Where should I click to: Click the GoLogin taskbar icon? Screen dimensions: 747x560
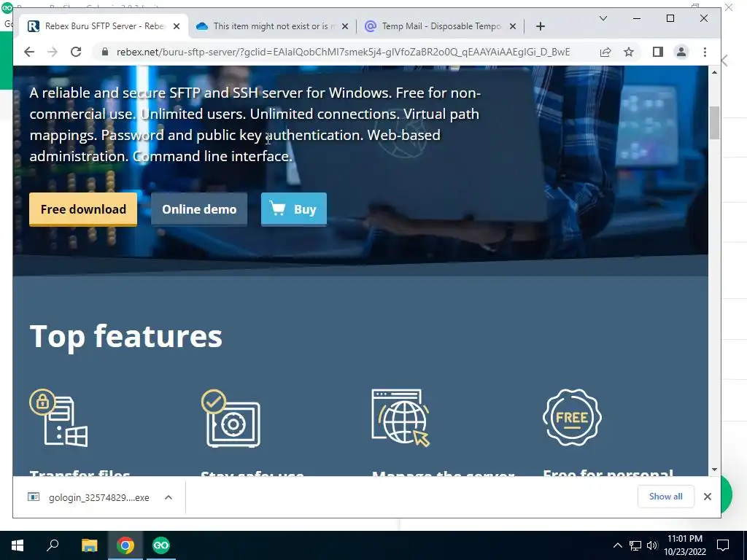point(161,545)
